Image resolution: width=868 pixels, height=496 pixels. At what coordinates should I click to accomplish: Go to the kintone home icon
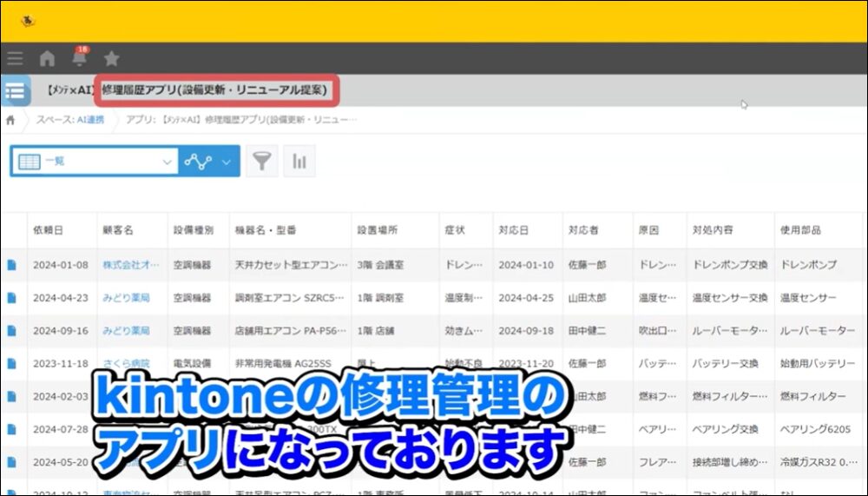47,59
